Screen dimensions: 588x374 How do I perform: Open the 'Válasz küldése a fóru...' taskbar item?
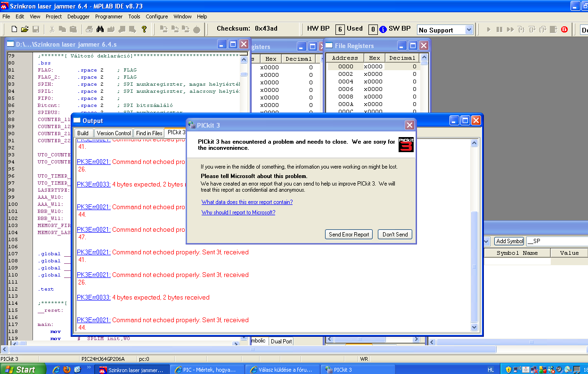(283, 370)
